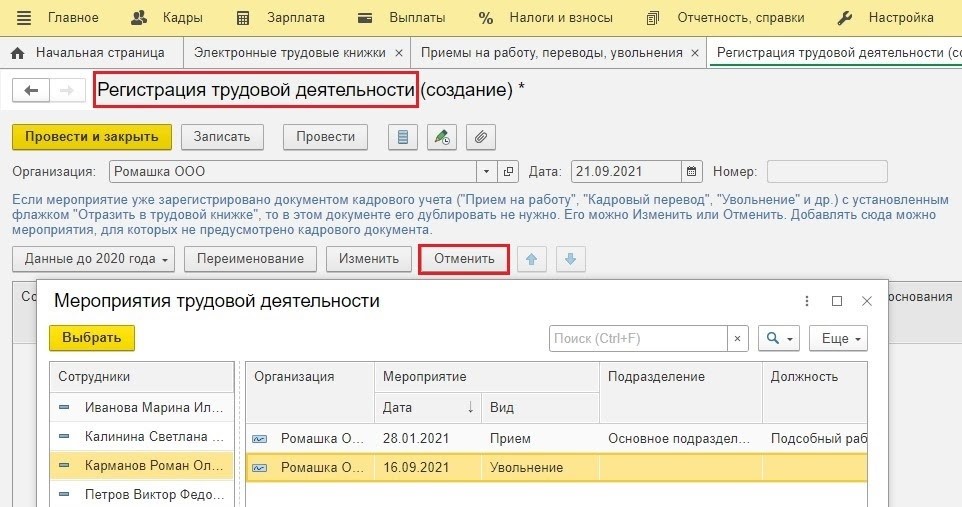Image resolution: width=962 pixels, height=507 pixels.
Task: Open the magnifier search options dropdown
Action: (x=778, y=338)
